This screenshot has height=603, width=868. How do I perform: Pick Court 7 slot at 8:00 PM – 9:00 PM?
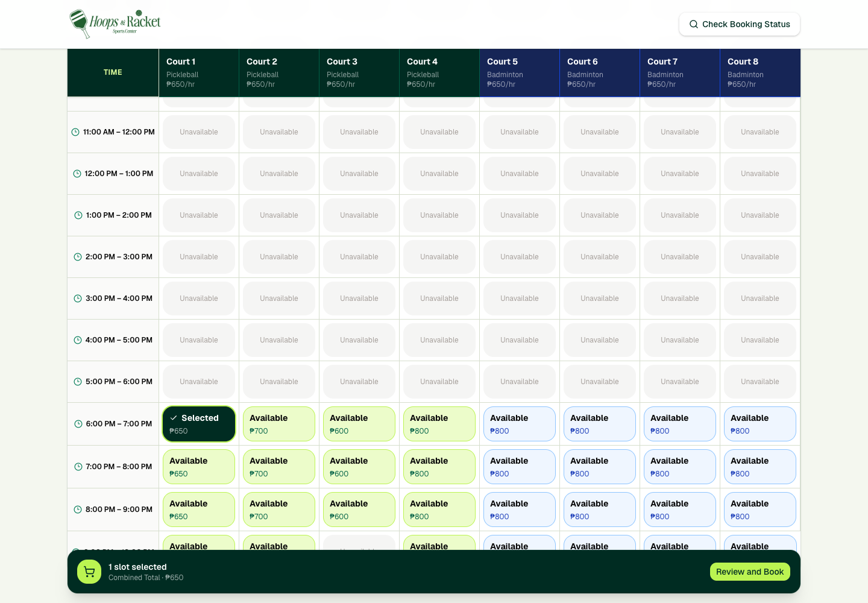click(680, 510)
